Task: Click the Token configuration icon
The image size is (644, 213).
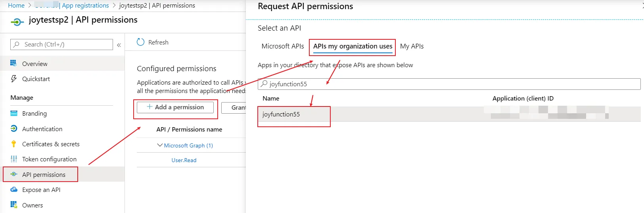Action: [x=13, y=159]
